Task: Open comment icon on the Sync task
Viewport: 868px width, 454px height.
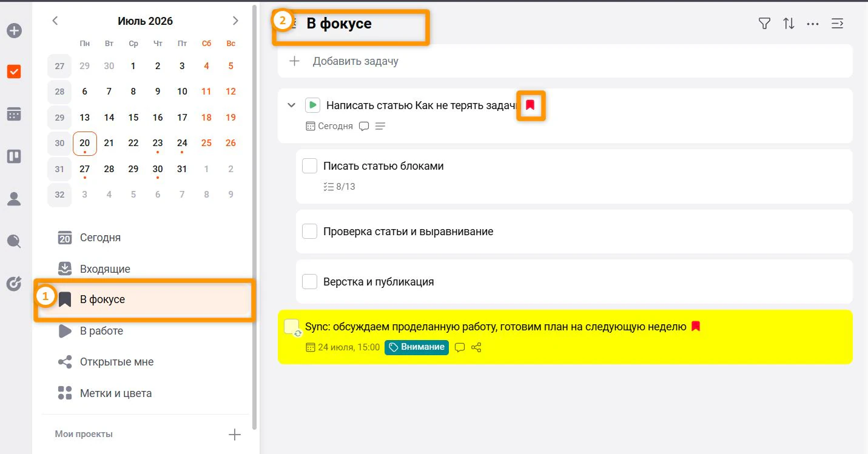Action: tap(460, 347)
